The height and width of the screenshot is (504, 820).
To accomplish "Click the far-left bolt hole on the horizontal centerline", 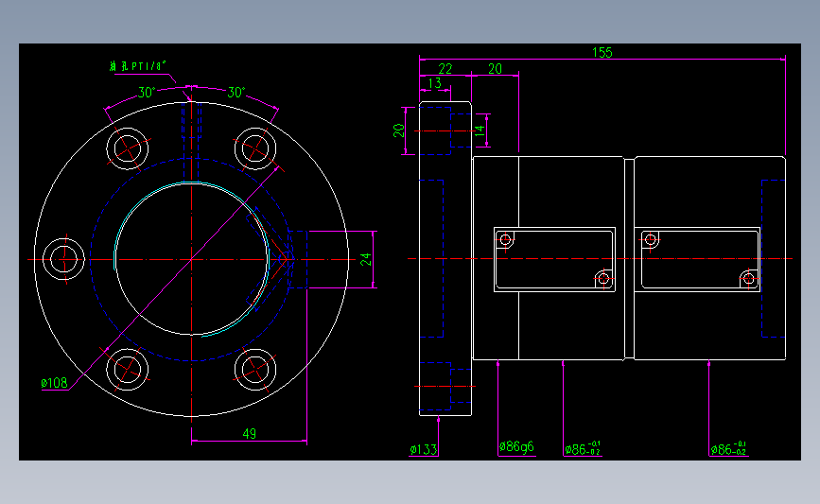I will [63, 259].
